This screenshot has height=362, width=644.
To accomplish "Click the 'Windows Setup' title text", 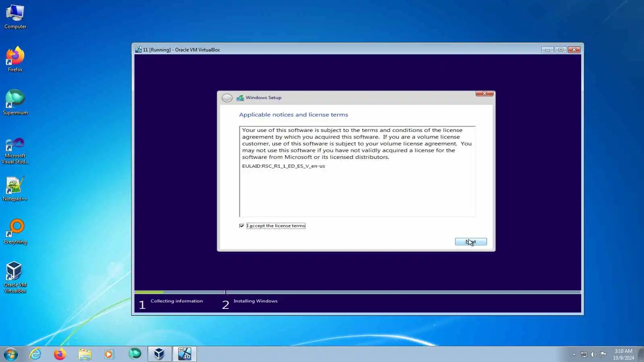I will 264,98.
